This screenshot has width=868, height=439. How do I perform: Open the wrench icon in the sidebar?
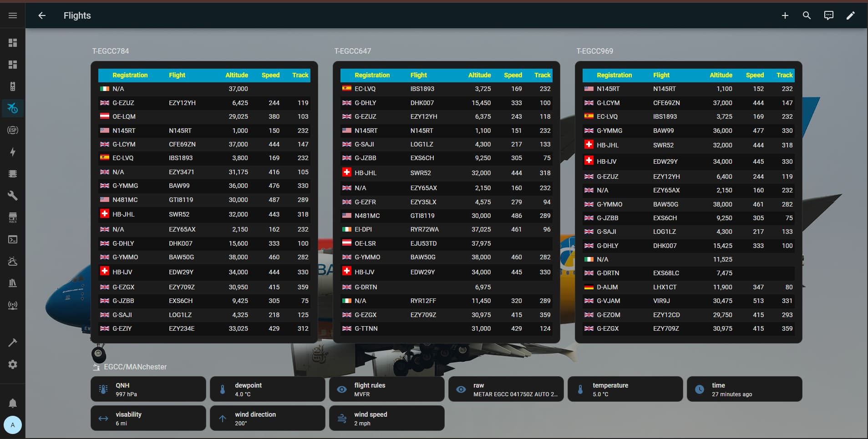13,196
